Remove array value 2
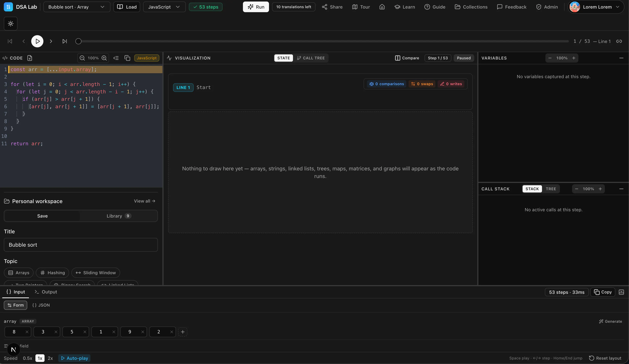The width and height of the screenshot is (629, 364). coord(172,332)
